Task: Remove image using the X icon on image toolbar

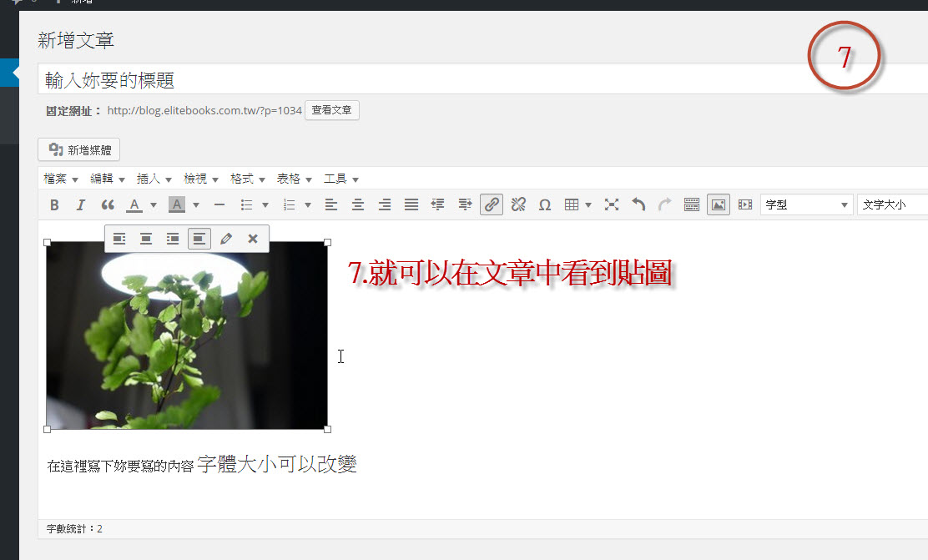Action: pyautogui.click(x=253, y=239)
